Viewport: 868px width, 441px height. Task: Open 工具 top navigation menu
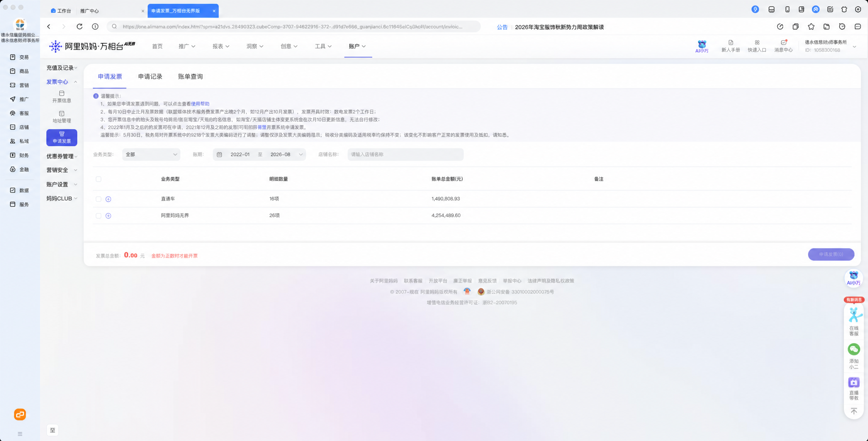323,46
